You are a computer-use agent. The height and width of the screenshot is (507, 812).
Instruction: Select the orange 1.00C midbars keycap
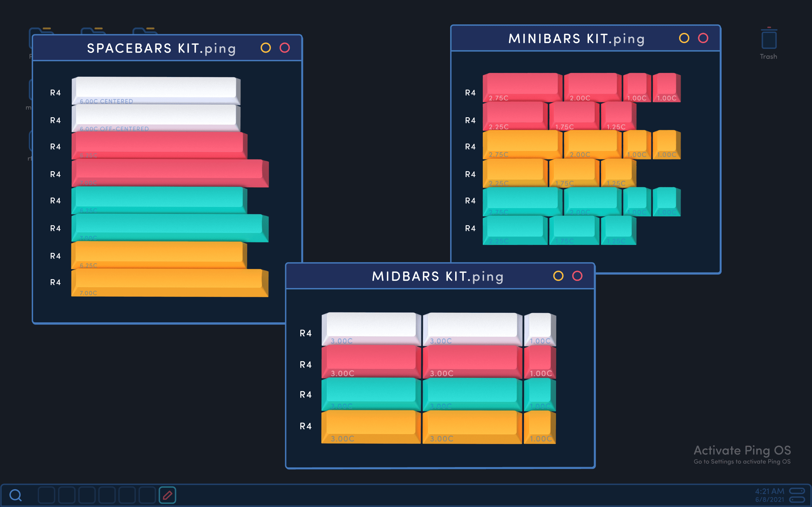coord(540,426)
